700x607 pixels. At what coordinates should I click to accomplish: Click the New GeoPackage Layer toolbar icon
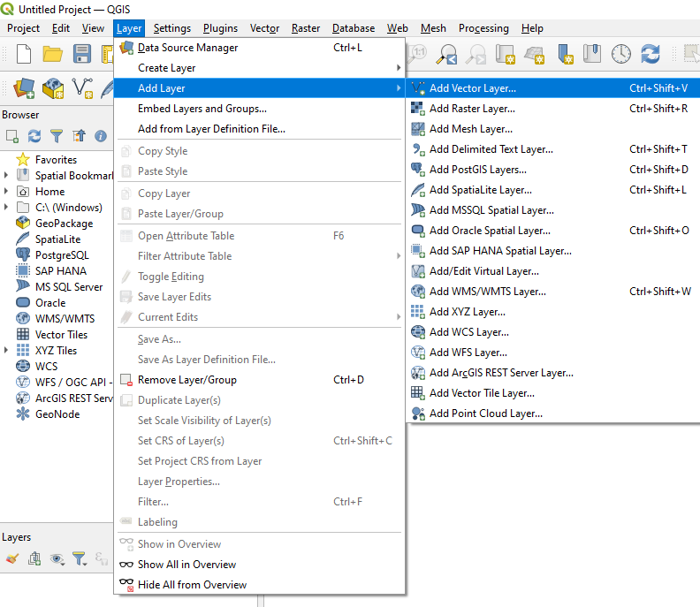pos(53,88)
